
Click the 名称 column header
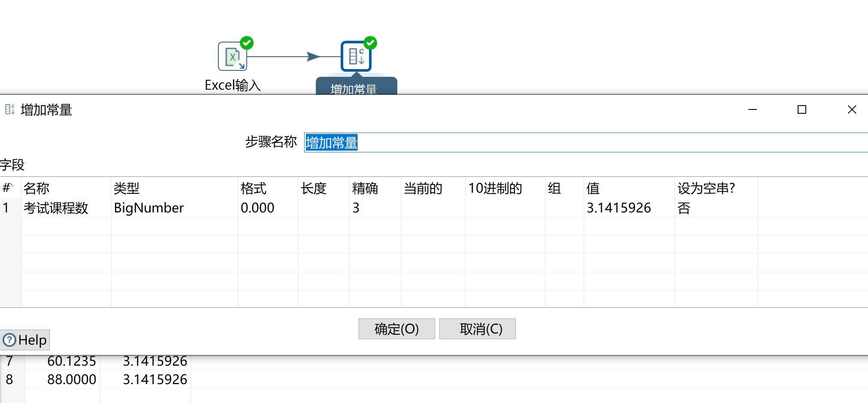click(36, 188)
